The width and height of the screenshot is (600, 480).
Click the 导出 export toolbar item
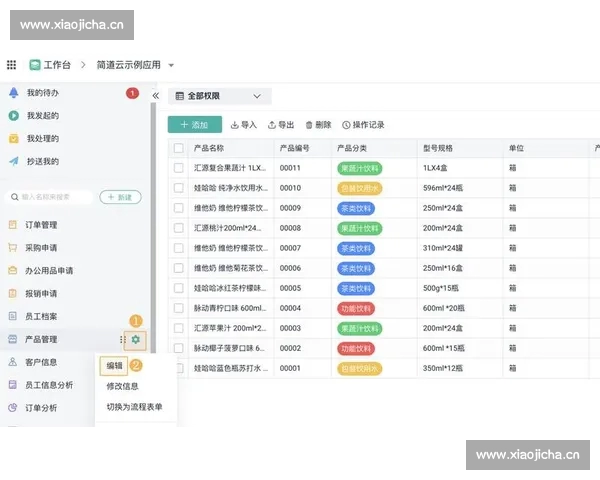[281, 125]
